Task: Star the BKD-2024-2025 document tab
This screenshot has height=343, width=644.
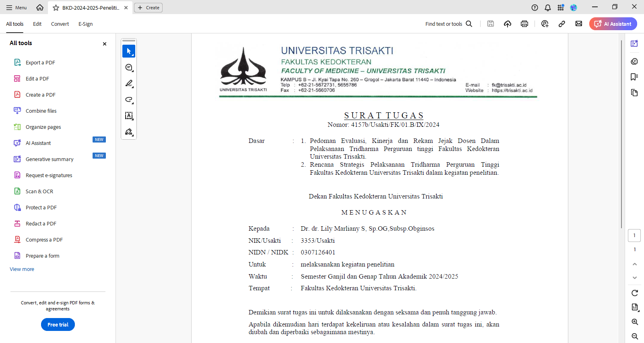Action: (x=56, y=8)
